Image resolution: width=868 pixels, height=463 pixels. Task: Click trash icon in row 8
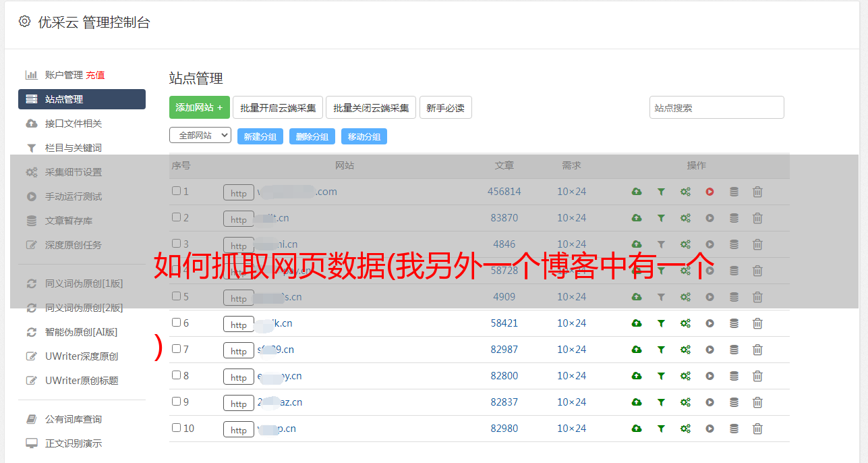757,376
